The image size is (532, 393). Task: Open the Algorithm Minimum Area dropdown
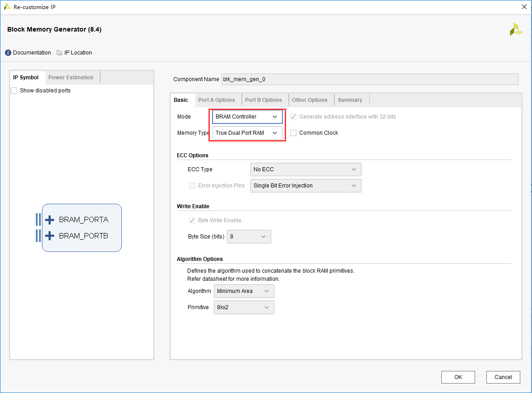(244, 291)
